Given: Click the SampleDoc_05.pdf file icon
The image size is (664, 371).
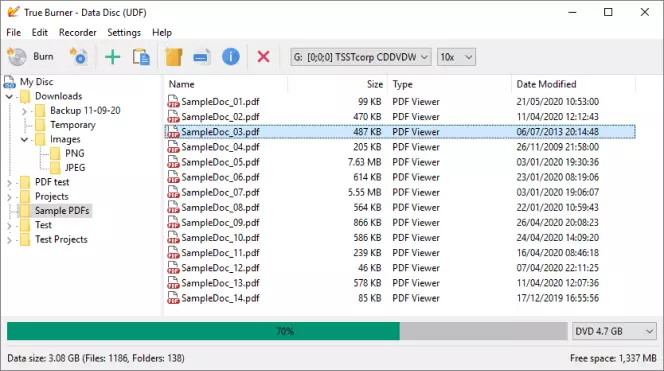Looking at the screenshot, I should (173, 162).
